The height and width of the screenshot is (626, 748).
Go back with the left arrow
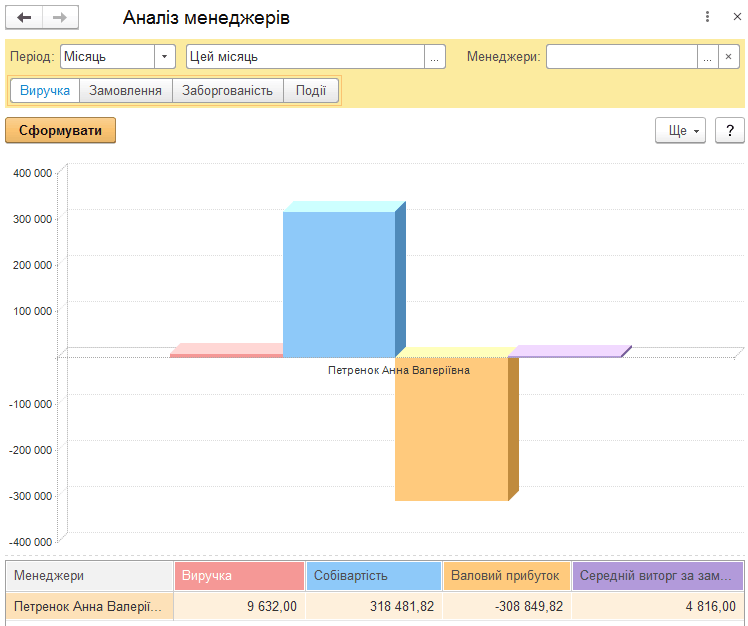(x=24, y=18)
